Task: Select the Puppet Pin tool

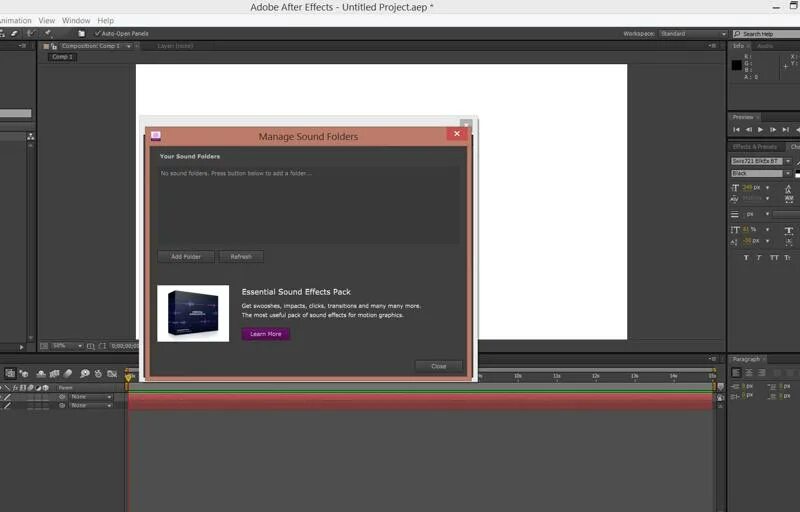Action: [x=48, y=34]
